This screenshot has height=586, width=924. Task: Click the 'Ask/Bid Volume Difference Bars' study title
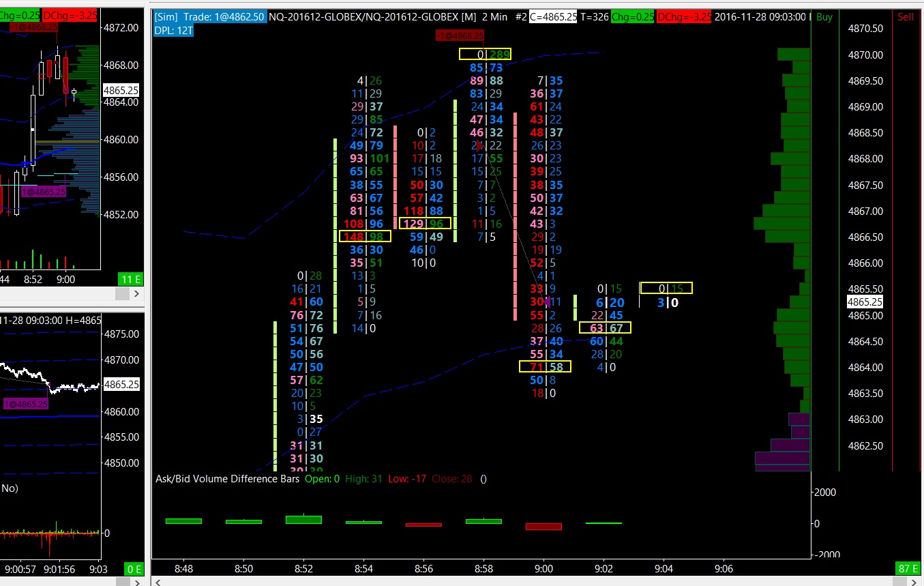[x=228, y=479]
